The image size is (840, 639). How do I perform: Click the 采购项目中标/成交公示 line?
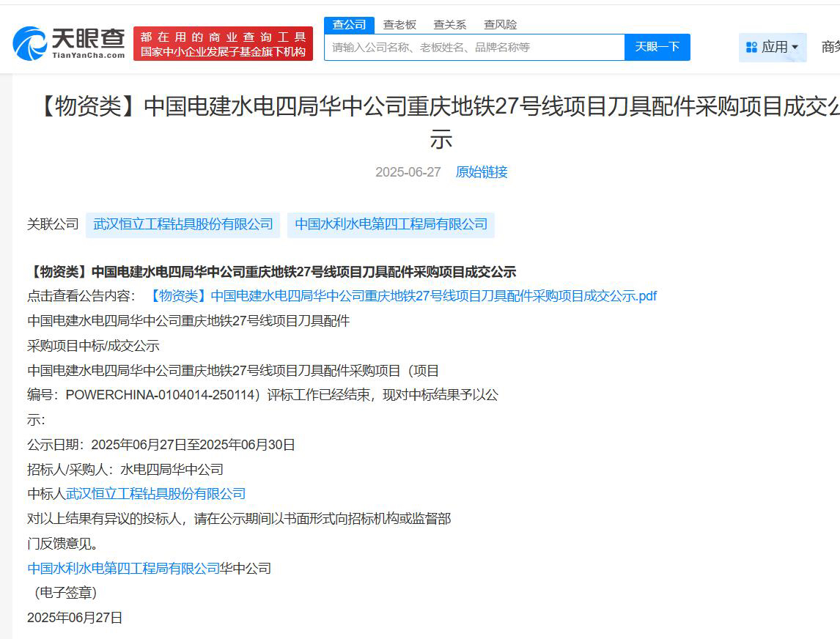coord(93,346)
